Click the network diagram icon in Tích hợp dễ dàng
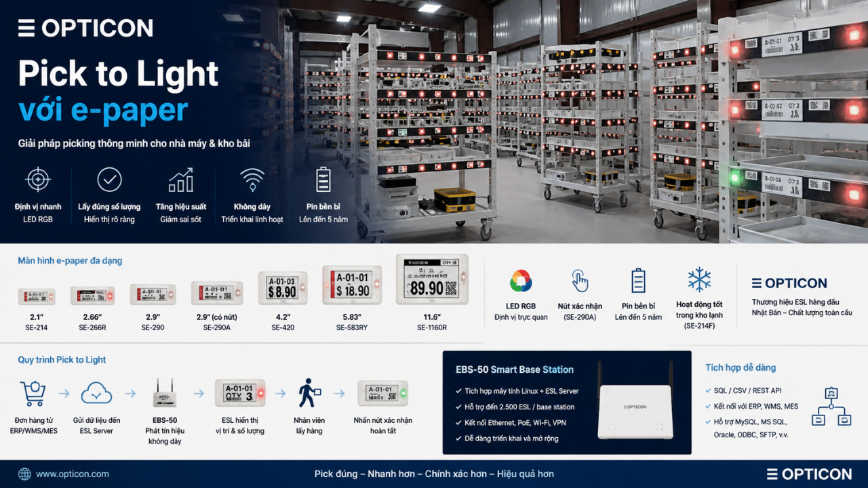Viewport: 868px width, 488px height. tap(831, 407)
